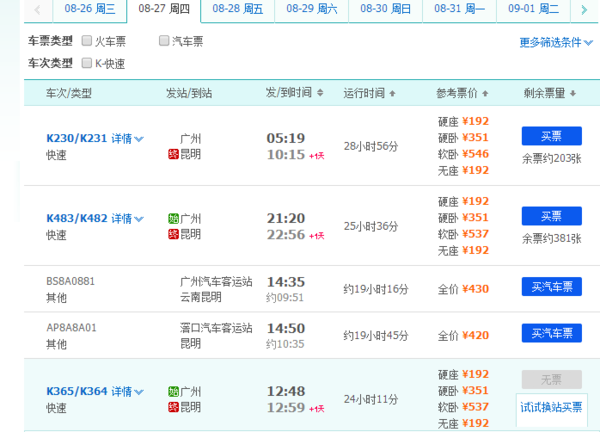600x432 pixels.
Task: Open train number K483/K482 link
Action: pos(77,219)
